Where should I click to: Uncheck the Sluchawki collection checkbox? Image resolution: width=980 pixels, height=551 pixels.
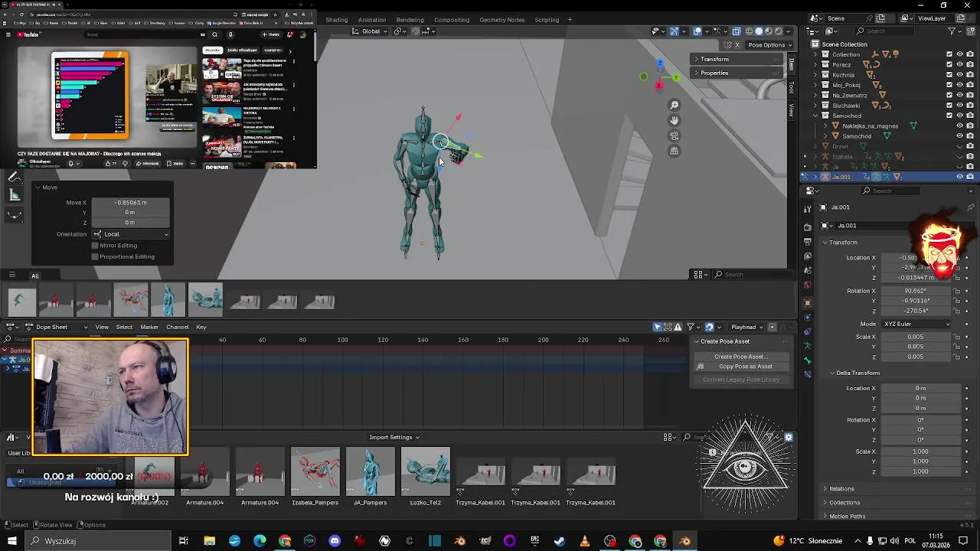[x=949, y=105]
